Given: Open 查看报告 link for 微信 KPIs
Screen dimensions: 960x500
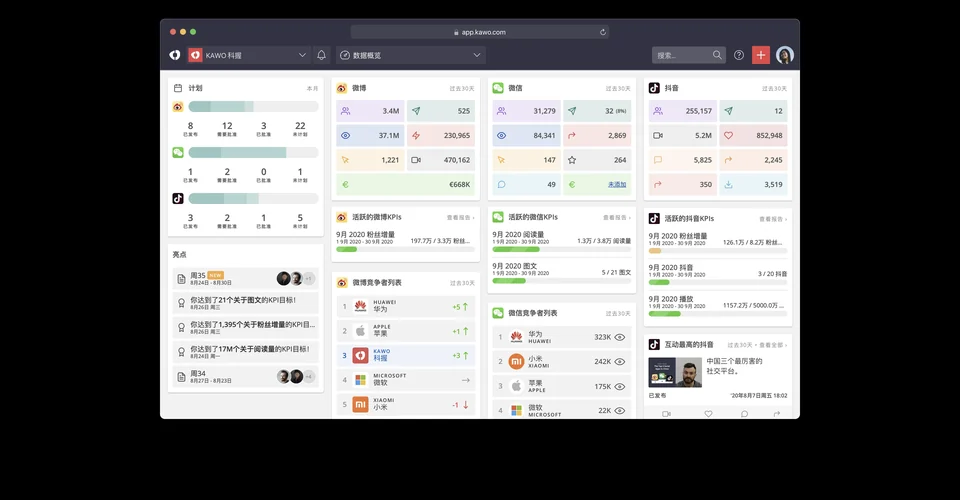Looking at the screenshot, I should click(x=617, y=217).
